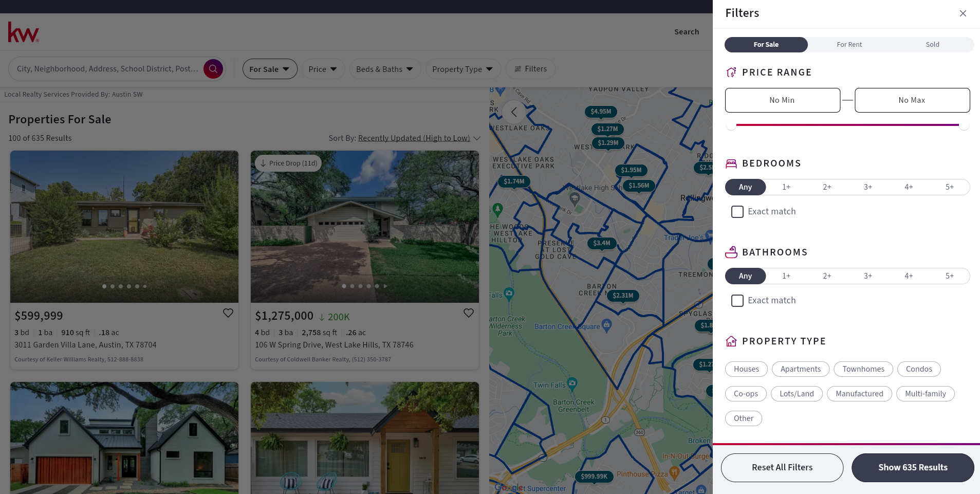Enable Exact match for bedrooms
The image size is (980, 494).
737,212
